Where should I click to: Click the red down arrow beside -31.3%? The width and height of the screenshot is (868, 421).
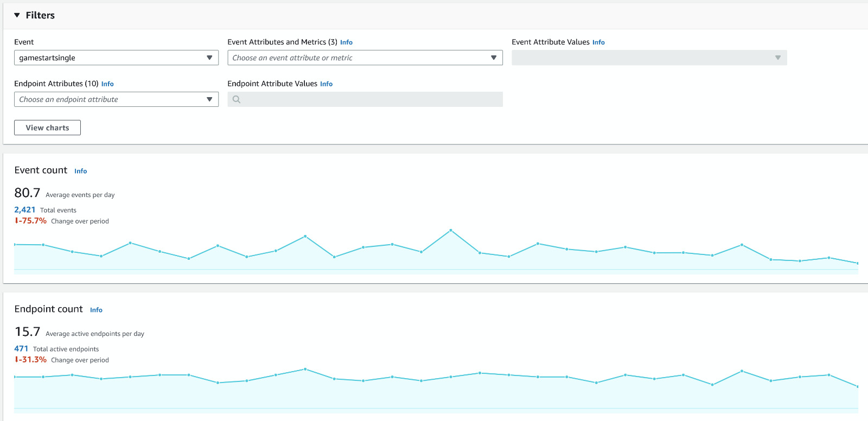(17, 360)
